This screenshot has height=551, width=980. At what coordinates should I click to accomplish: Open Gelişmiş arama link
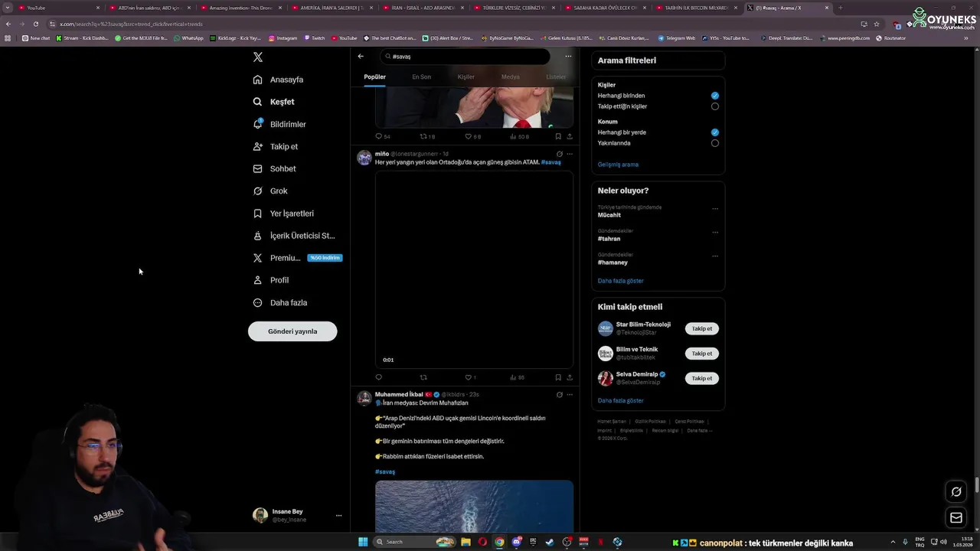click(618, 165)
